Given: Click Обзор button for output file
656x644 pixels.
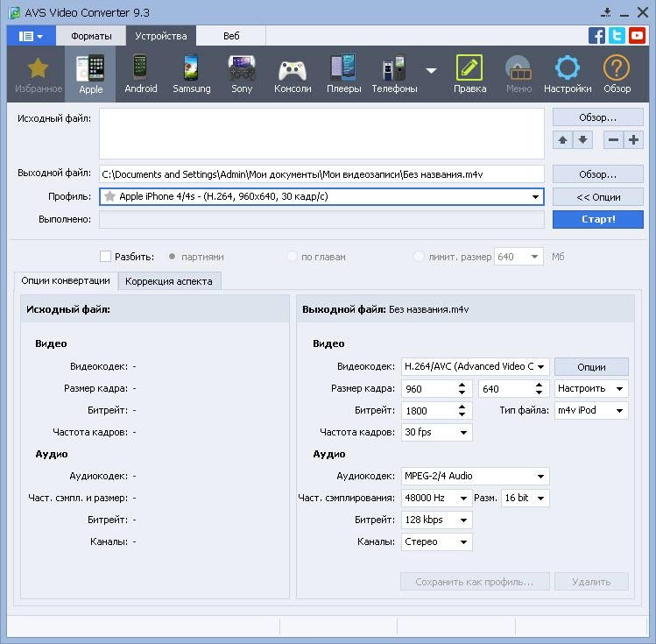Looking at the screenshot, I should (x=598, y=174).
